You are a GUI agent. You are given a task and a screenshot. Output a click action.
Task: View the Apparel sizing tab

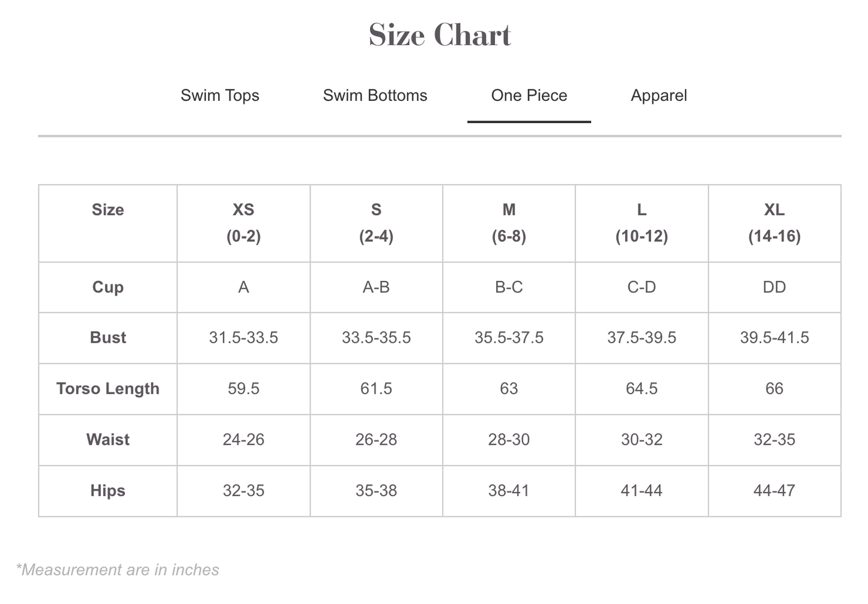point(658,95)
